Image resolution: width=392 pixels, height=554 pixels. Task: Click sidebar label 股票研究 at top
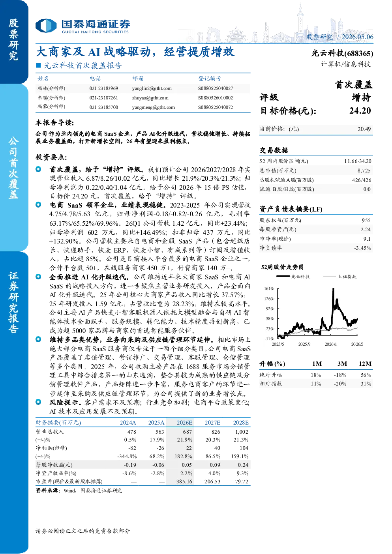[x=13, y=40]
